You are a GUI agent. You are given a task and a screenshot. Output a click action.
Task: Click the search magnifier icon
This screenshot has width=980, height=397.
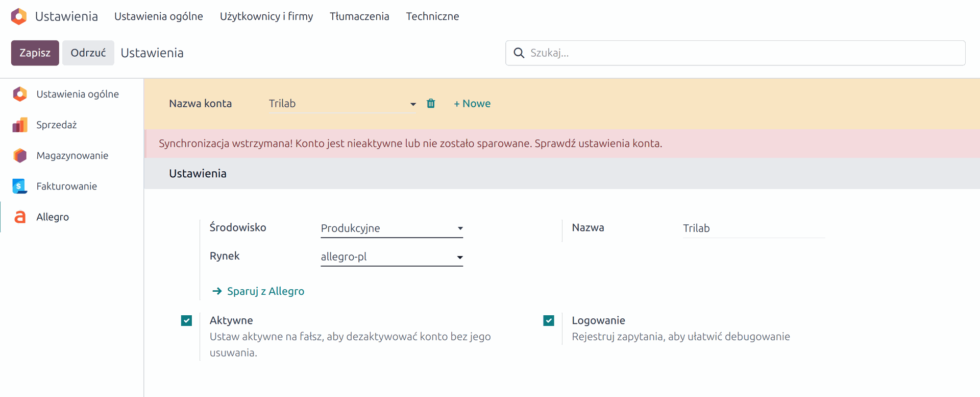click(x=519, y=53)
